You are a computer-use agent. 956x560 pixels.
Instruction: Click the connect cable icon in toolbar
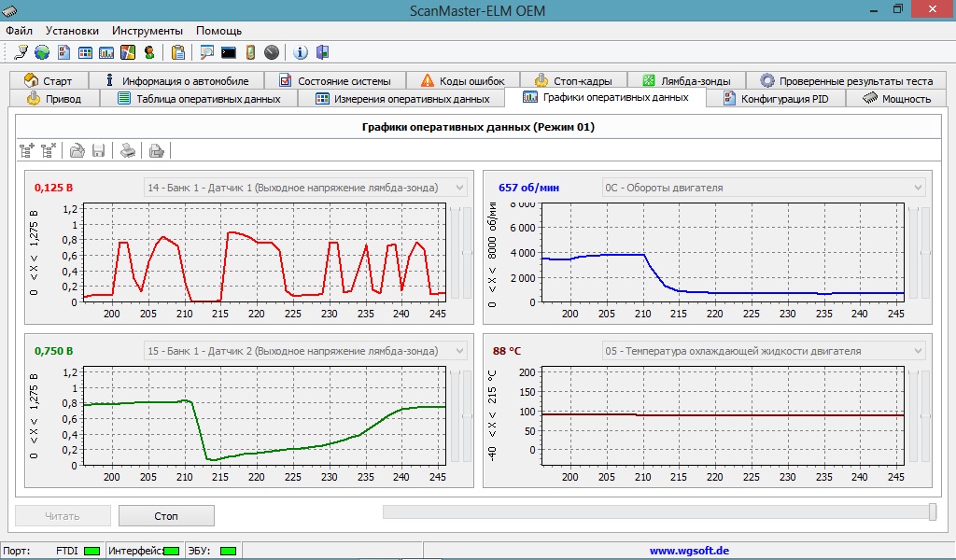[x=21, y=52]
